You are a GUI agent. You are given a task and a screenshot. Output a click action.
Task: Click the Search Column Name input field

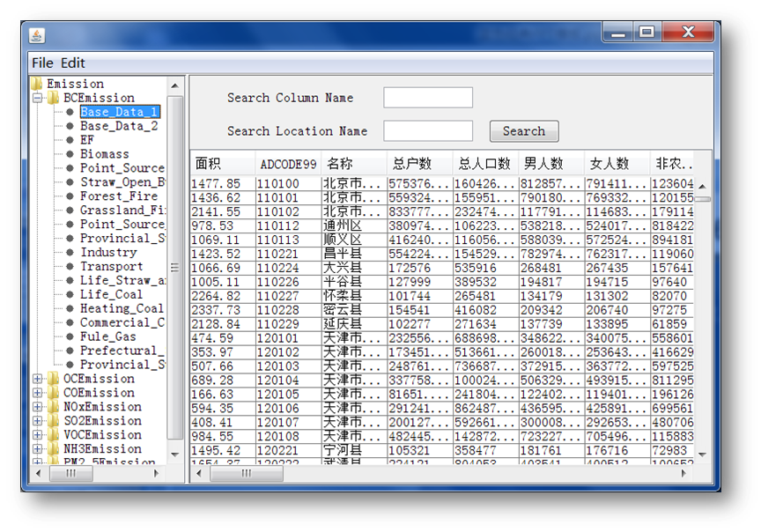click(x=428, y=98)
